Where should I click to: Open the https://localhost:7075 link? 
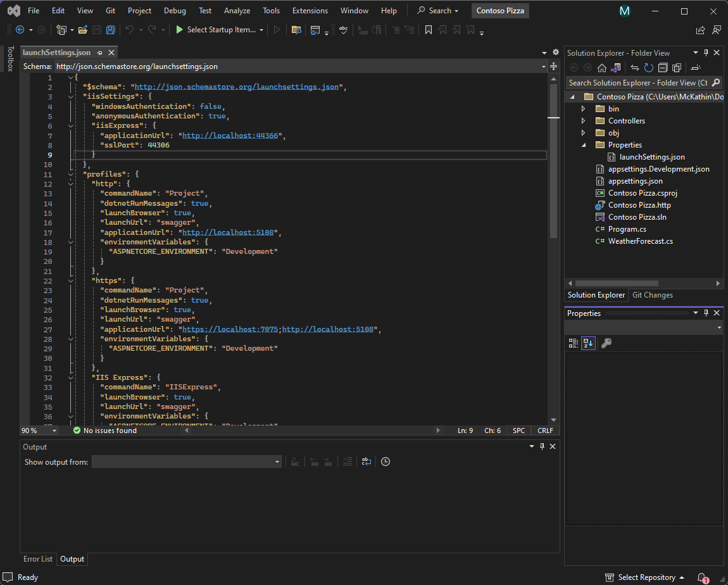[x=230, y=329]
